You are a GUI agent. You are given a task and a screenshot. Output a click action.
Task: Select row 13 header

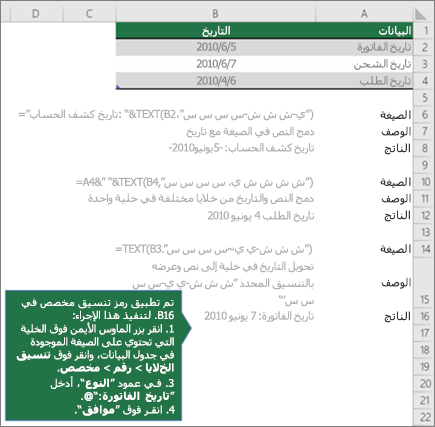tap(423, 232)
